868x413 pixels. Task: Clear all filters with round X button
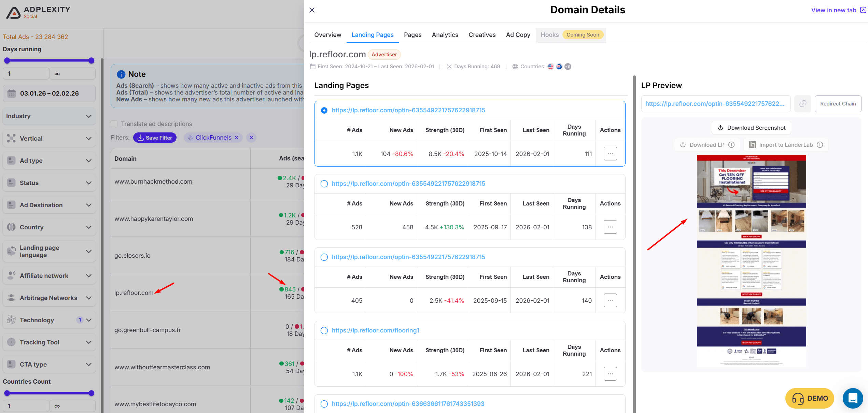pos(251,138)
